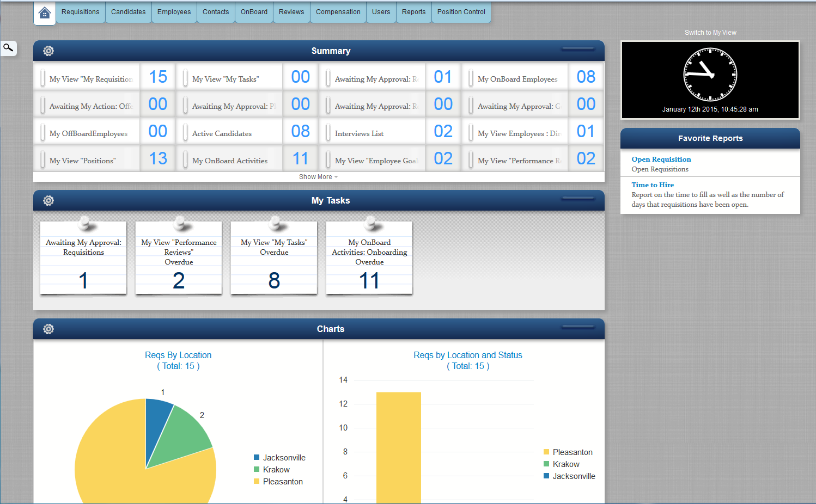Open My Tasks Overdue sticky note

[x=274, y=257]
